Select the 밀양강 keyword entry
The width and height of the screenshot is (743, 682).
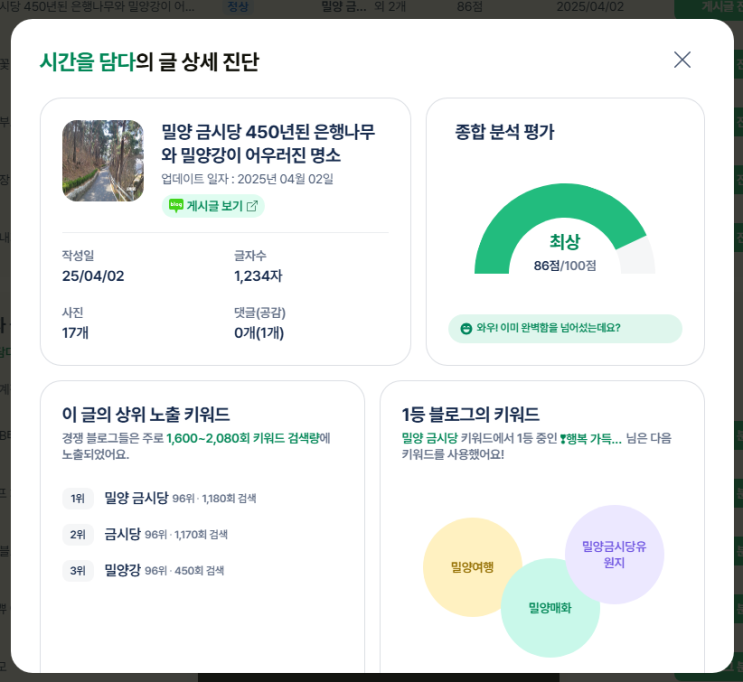click(124, 570)
